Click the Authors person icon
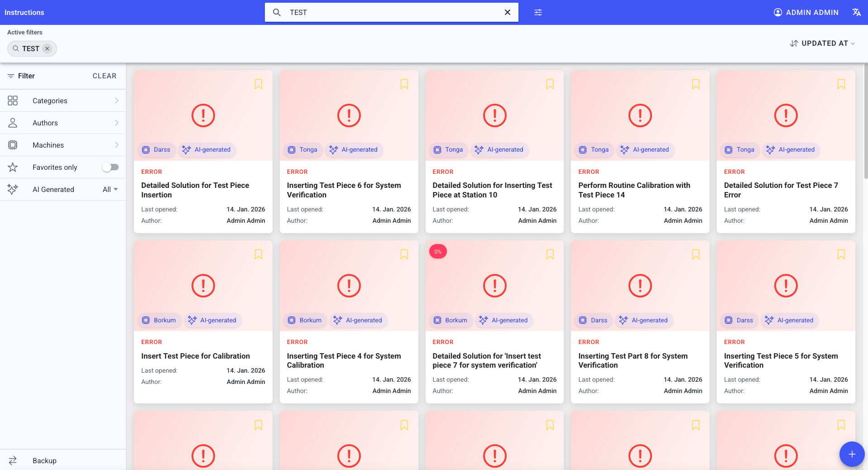 point(13,123)
